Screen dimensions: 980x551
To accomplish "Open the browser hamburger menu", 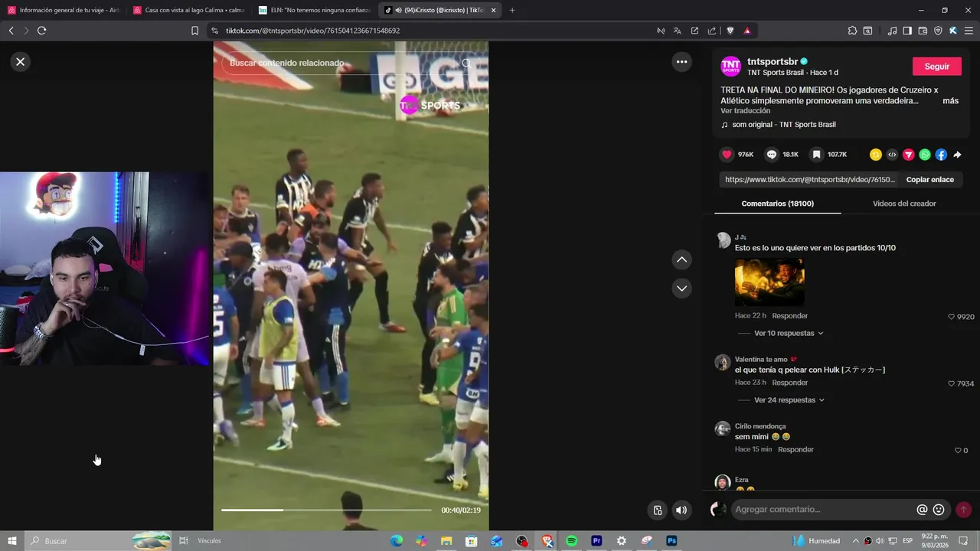I will 969,31.
